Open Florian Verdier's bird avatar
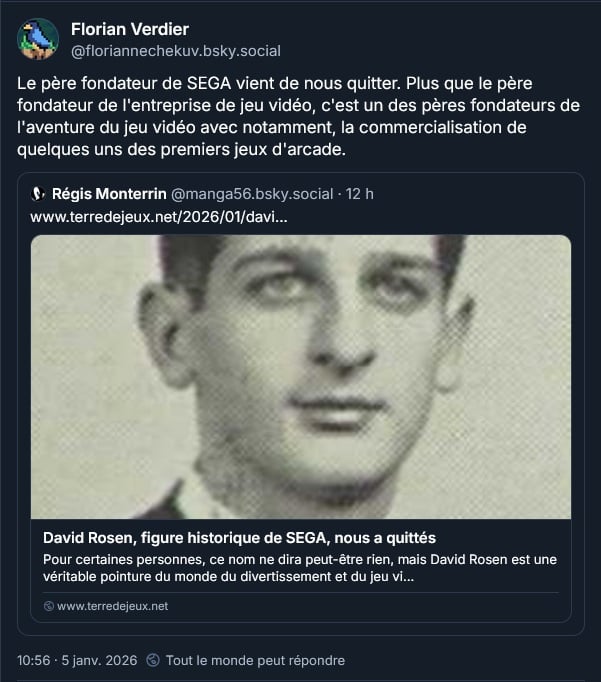The height and width of the screenshot is (682, 601). coord(38,39)
